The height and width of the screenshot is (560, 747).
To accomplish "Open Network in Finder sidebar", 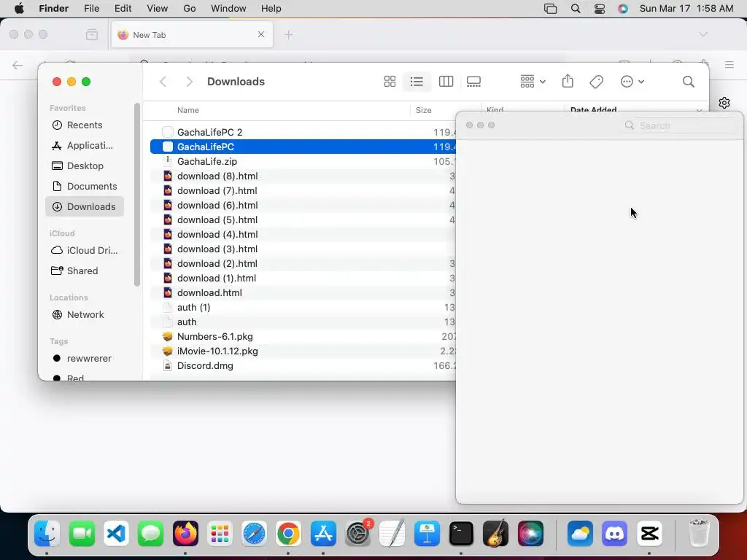I will click(x=85, y=315).
